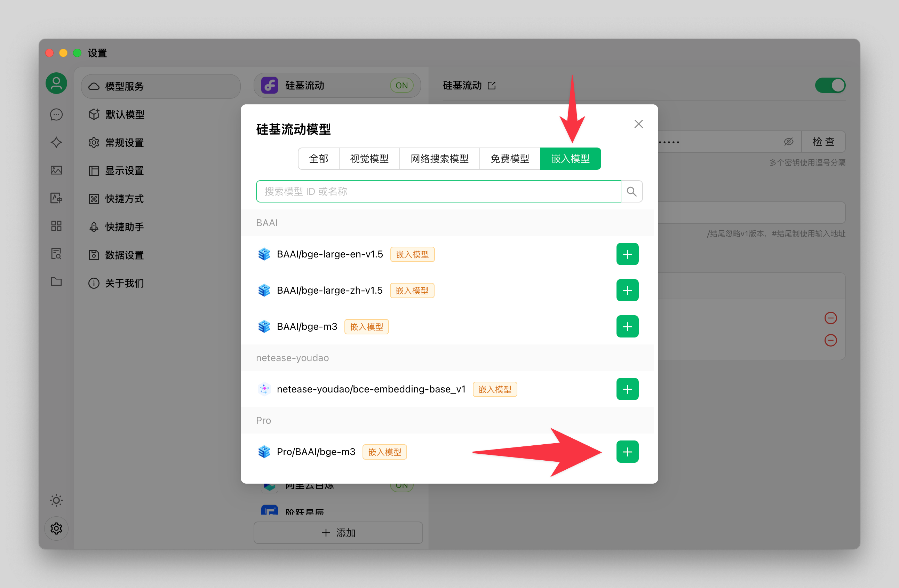This screenshot has width=899, height=588.
Task: Open 关于我们 settings section
Action: click(160, 283)
